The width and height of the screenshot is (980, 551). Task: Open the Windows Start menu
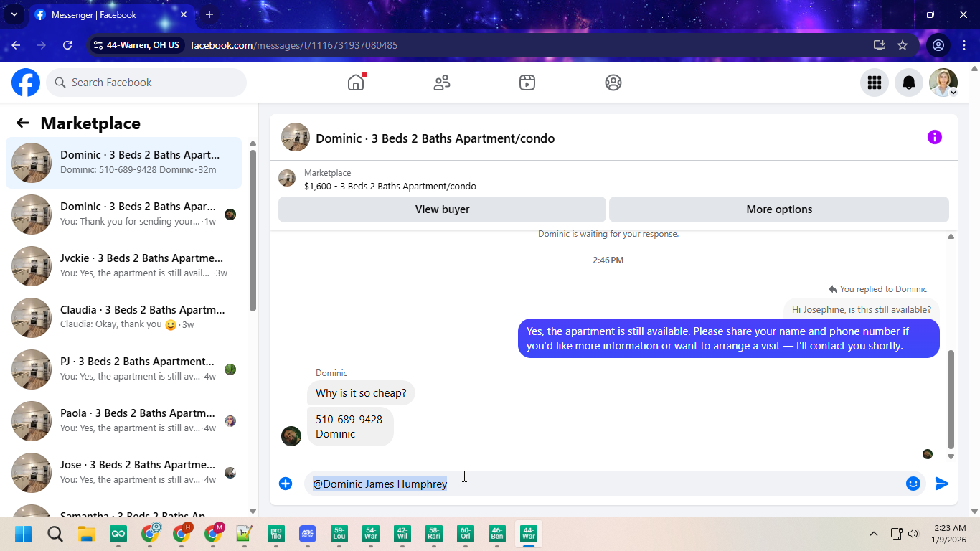point(24,534)
